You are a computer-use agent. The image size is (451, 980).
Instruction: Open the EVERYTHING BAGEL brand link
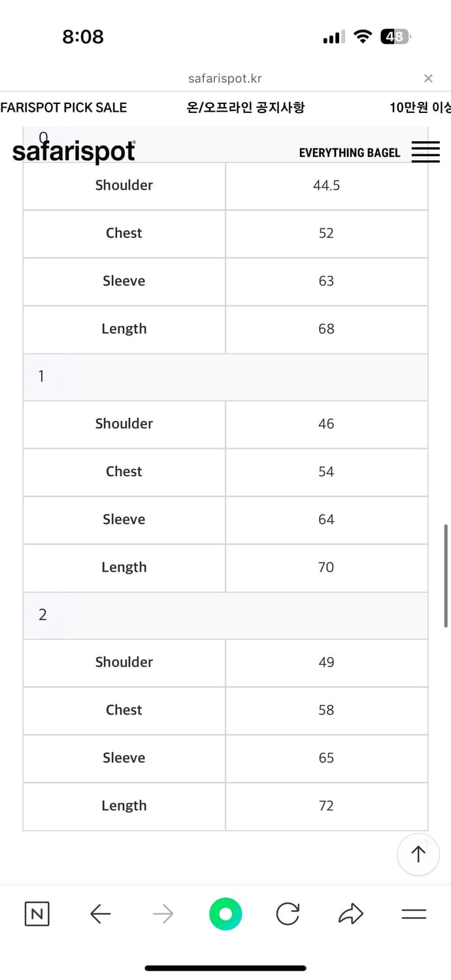[349, 153]
